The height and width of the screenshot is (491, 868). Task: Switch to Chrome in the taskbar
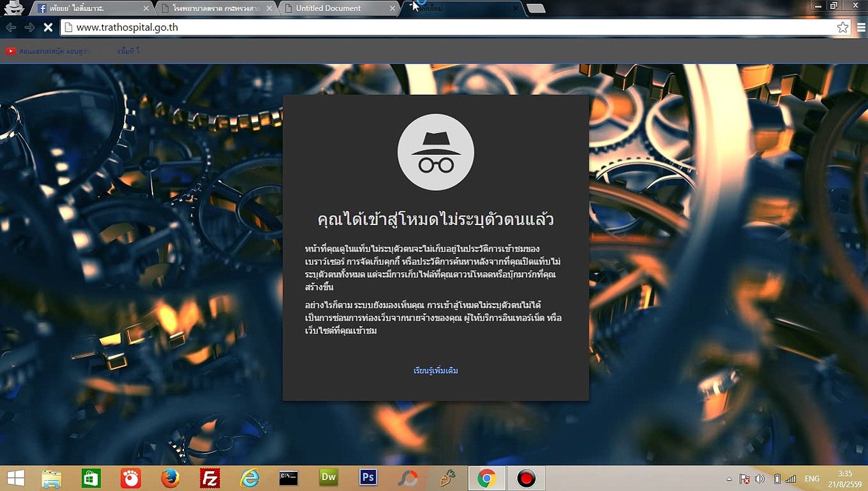[x=486, y=479]
